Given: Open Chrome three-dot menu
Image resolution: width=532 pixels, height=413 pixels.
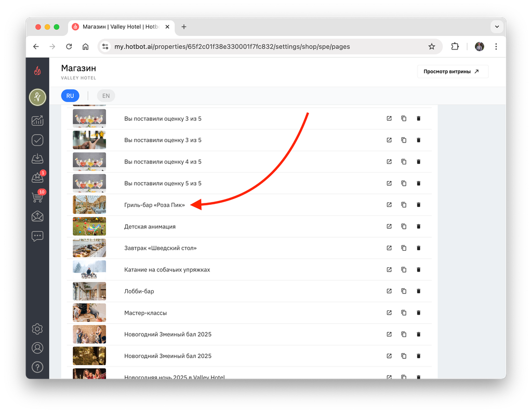Looking at the screenshot, I should point(496,46).
